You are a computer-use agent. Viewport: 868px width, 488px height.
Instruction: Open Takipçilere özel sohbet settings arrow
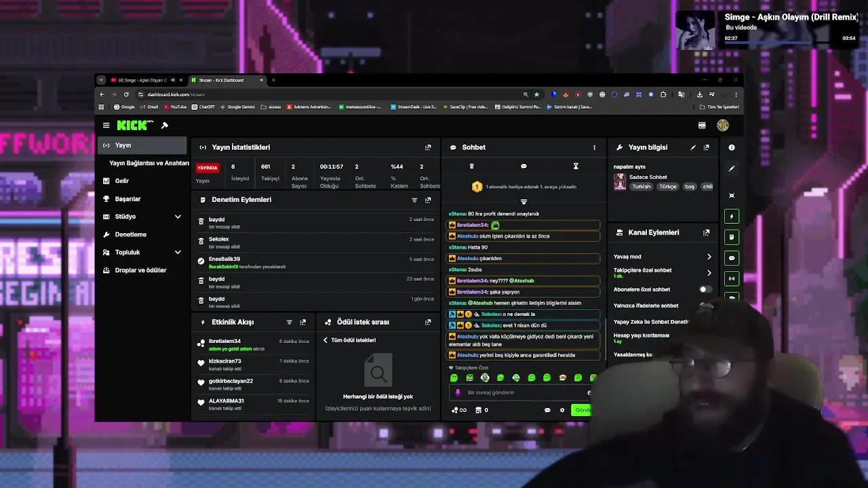[709, 273]
